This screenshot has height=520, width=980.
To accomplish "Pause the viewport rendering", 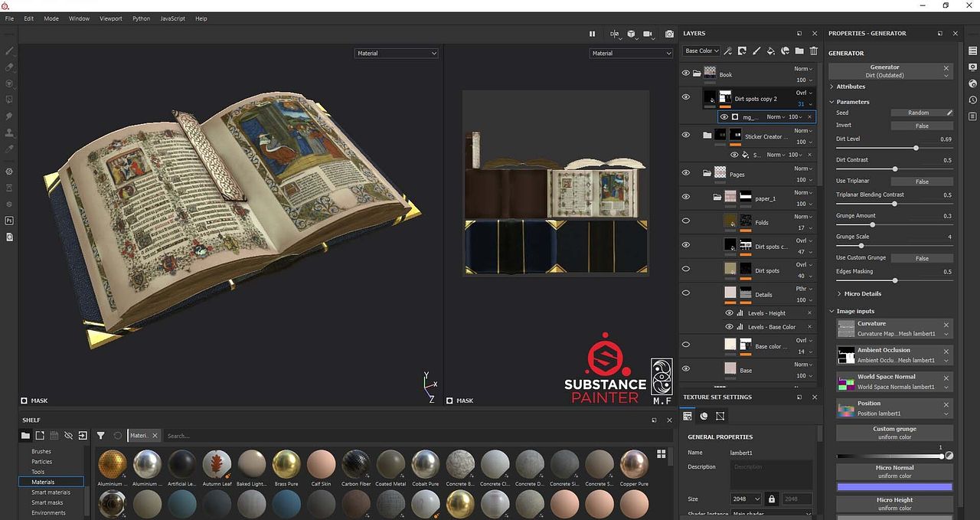I will click(592, 34).
